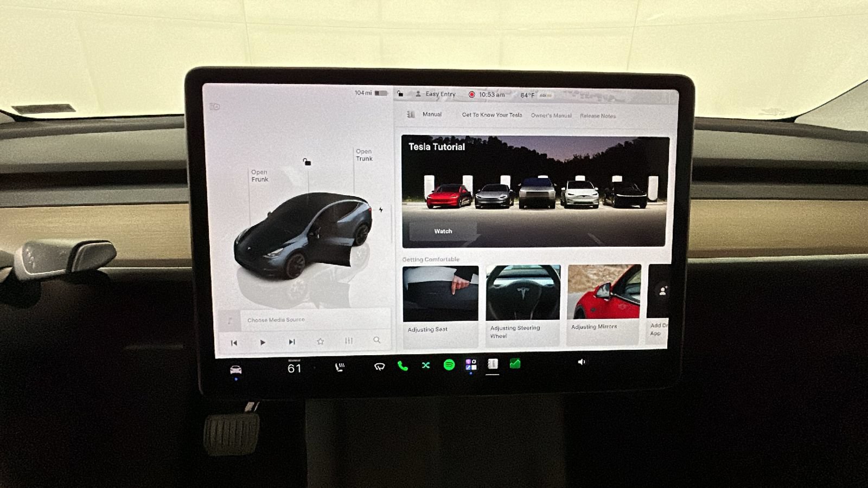Open the all-apps launcher icon
868x488 pixels.
pyautogui.click(x=471, y=364)
